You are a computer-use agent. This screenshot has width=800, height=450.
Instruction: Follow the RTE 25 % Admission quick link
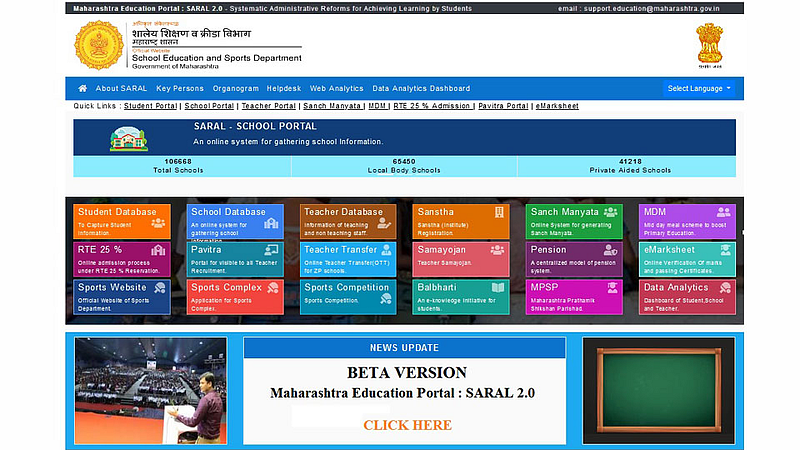(x=432, y=106)
